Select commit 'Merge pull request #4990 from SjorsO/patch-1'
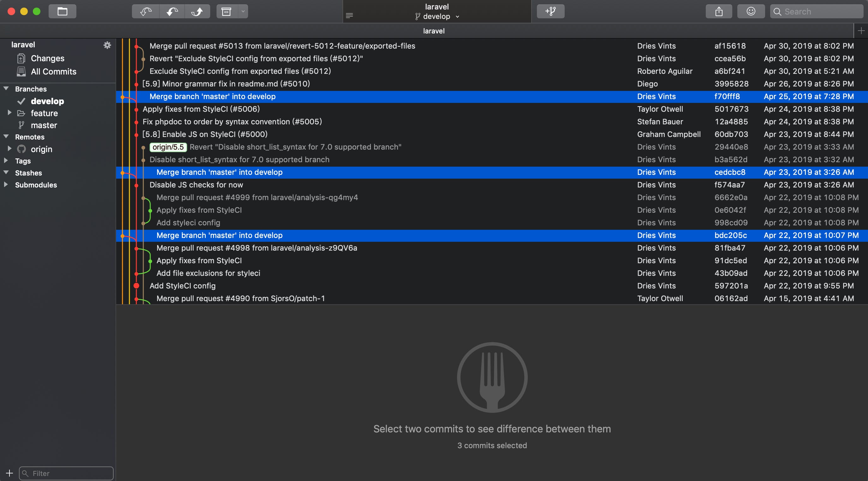This screenshot has width=868, height=481. [x=492, y=299]
